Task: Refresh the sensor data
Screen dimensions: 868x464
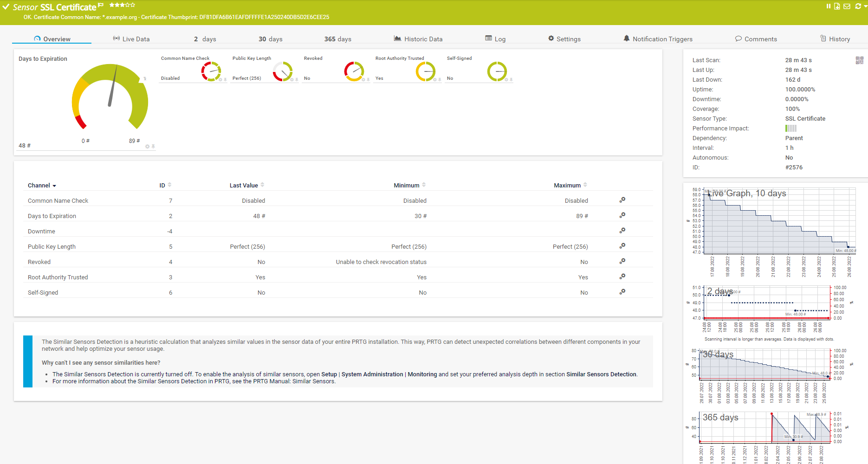Action: coord(858,6)
